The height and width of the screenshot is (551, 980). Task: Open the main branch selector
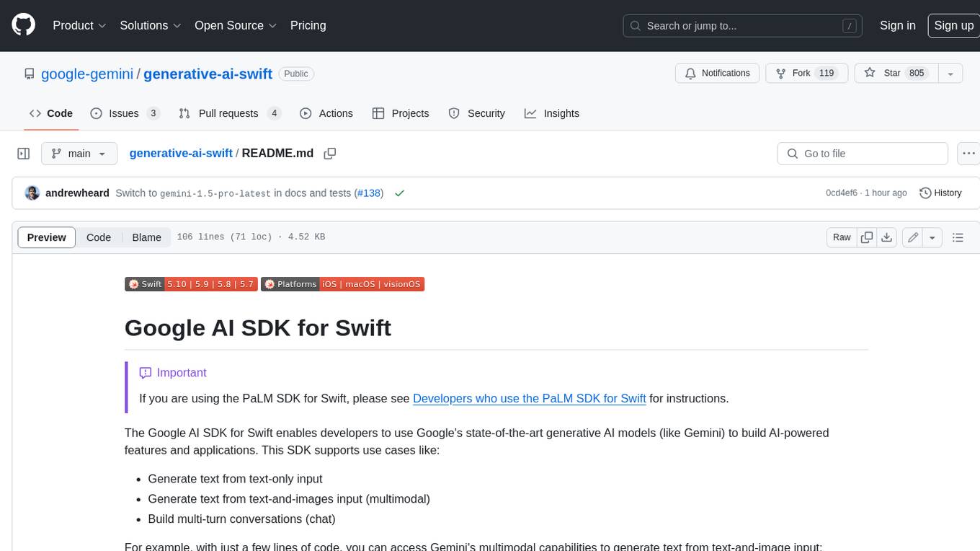coord(79,154)
